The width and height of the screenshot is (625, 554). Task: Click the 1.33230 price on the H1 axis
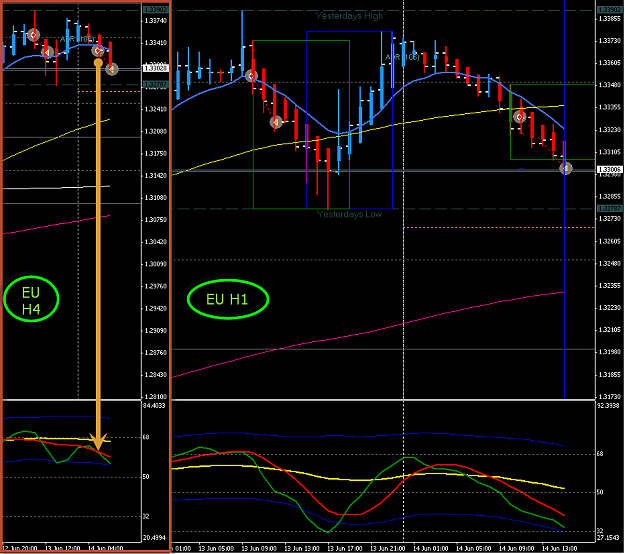tap(610, 130)
